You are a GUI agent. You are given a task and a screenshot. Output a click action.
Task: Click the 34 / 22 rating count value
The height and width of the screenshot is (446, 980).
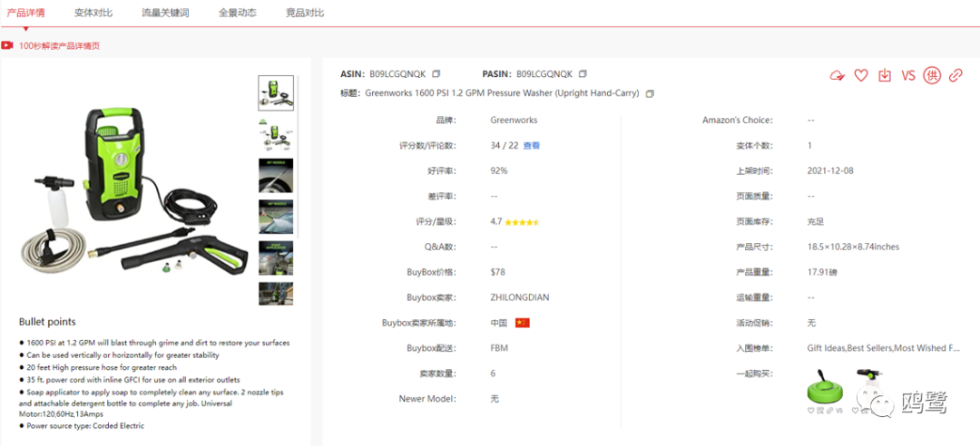coord(505,146)
